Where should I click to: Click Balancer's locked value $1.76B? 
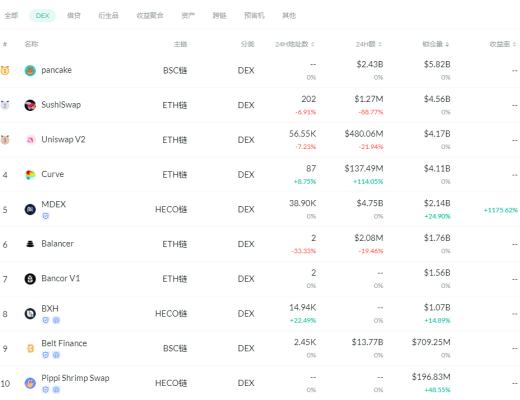[x=437, y=238]
